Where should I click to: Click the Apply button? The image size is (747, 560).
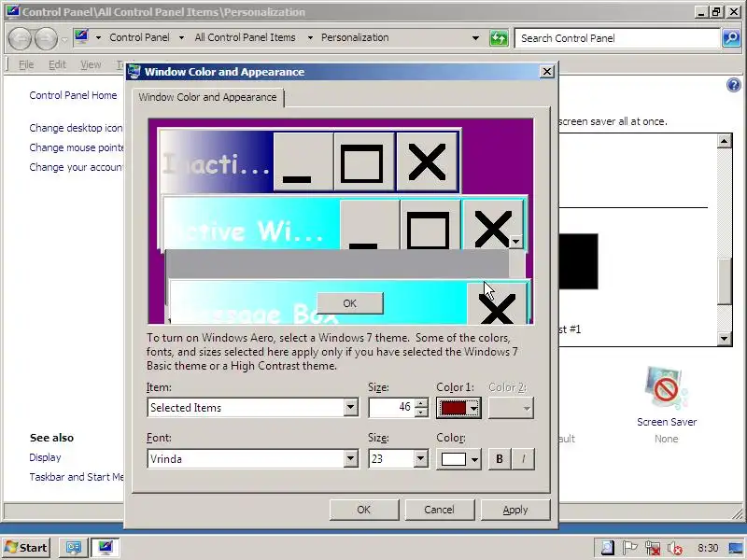coord(515,510)
